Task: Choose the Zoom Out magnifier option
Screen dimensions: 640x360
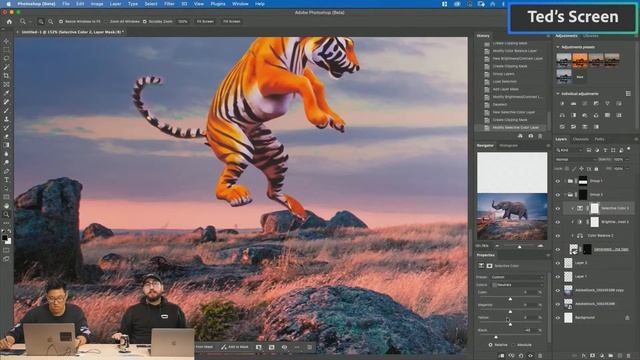Action: coord(50,21)
